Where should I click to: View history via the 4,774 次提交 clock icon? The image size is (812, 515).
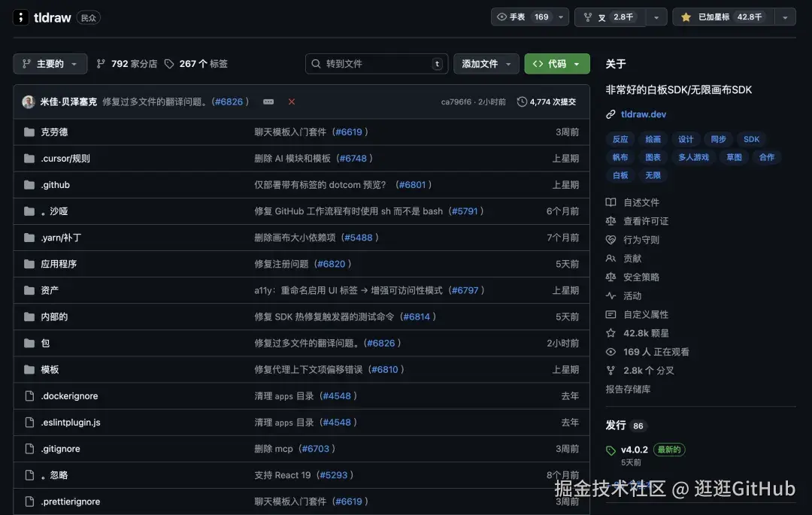coord(520,102)
